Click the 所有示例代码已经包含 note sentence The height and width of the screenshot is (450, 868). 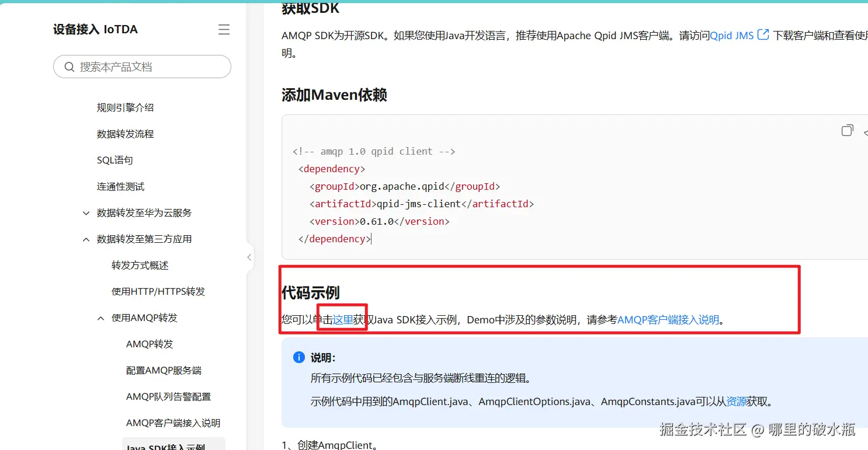(421, 378)
